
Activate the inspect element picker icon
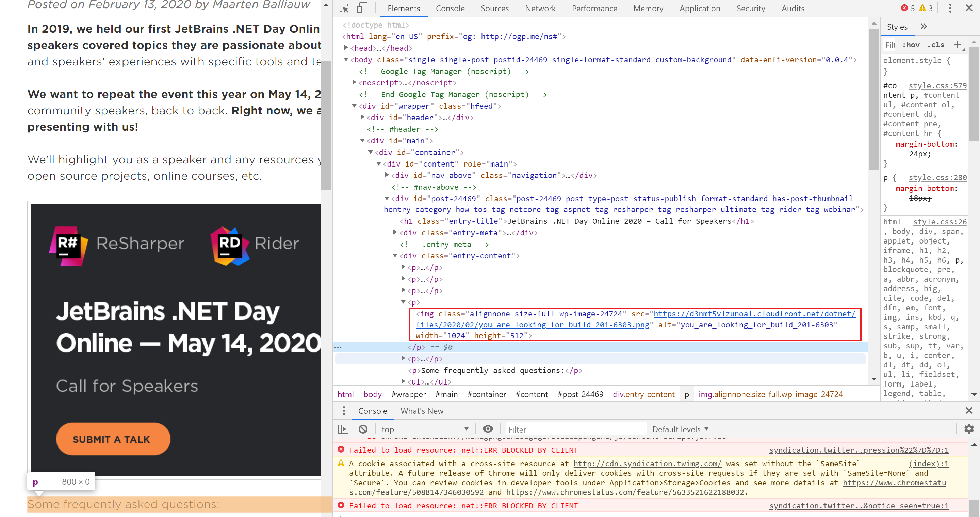[x=344, y=9]
